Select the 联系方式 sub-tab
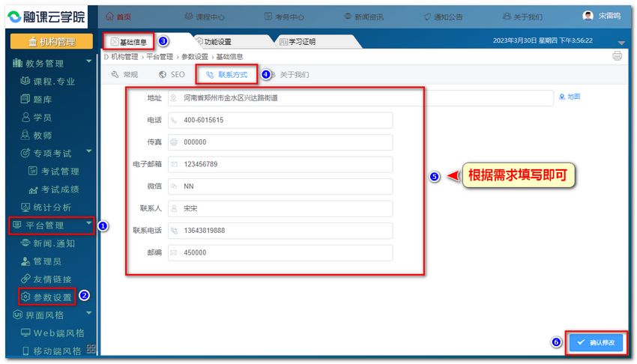This screenshot has width=637, height=364. click(226, 75)
